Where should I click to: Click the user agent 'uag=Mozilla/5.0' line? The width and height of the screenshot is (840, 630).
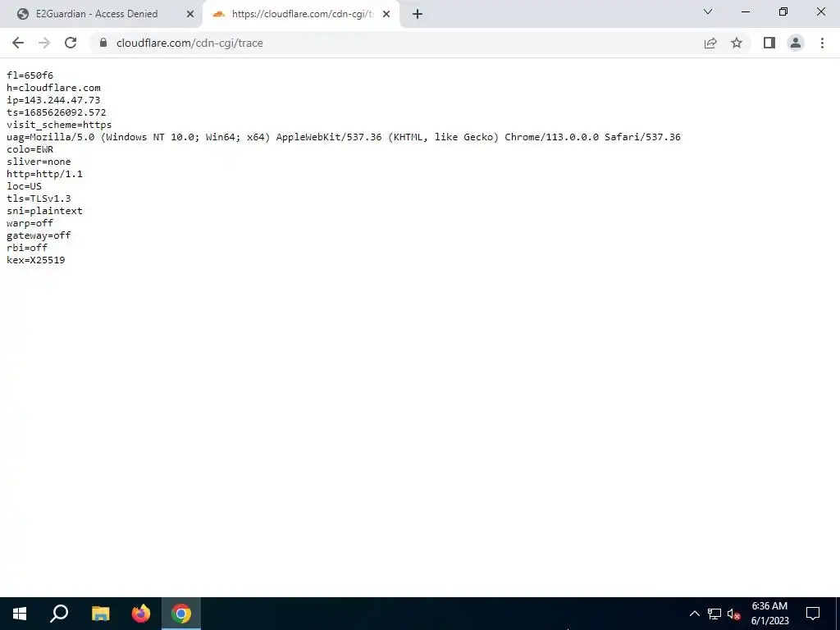[344, 137]
